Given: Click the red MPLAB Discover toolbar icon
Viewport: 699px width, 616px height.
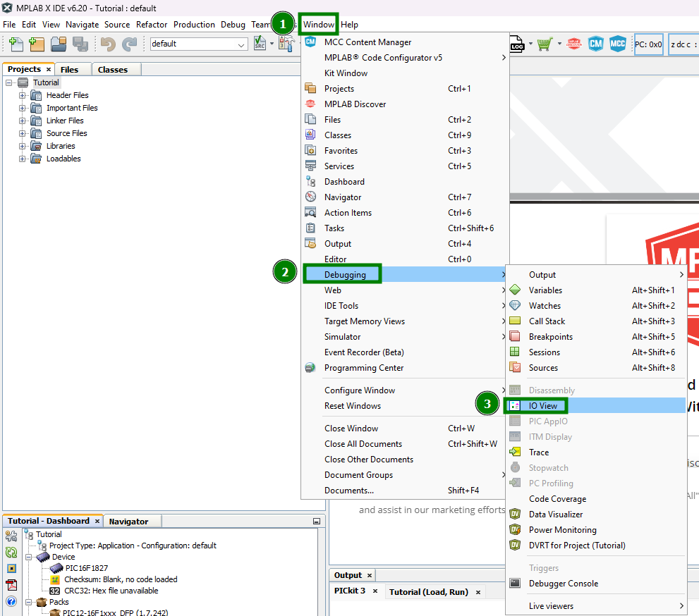Looking at the screenshot, I should pyautogui.click(x=573, y=44).
